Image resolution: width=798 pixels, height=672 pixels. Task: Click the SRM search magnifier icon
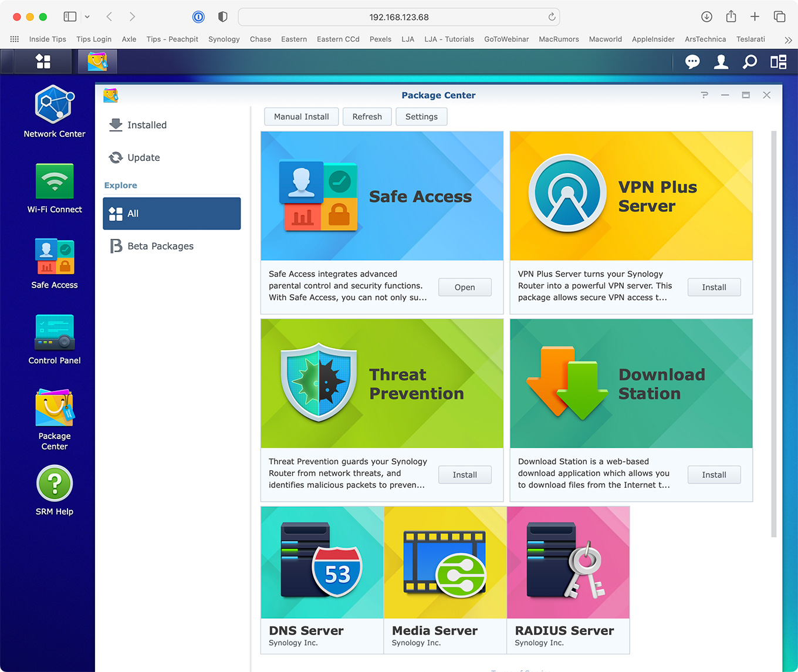[x=749, y=62]
